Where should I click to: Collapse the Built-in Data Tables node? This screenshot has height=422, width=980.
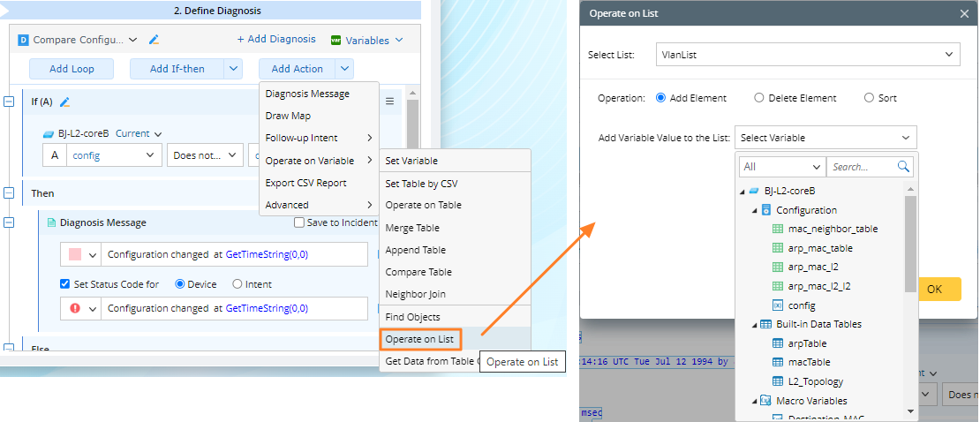[754, 325]
